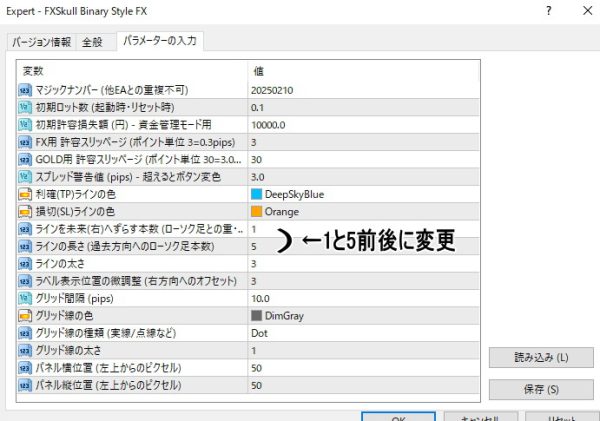600x421 pixels.
Task: Click the icon beside 初期許容損失額 parameter
Action: pos(25,125)
